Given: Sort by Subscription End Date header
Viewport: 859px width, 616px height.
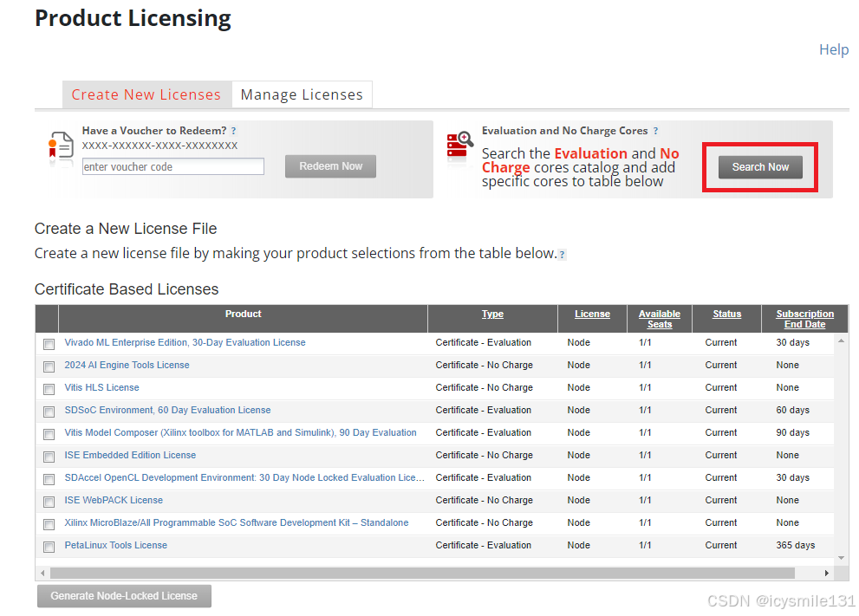Looking at the screenshot, I should coord(804,319).
